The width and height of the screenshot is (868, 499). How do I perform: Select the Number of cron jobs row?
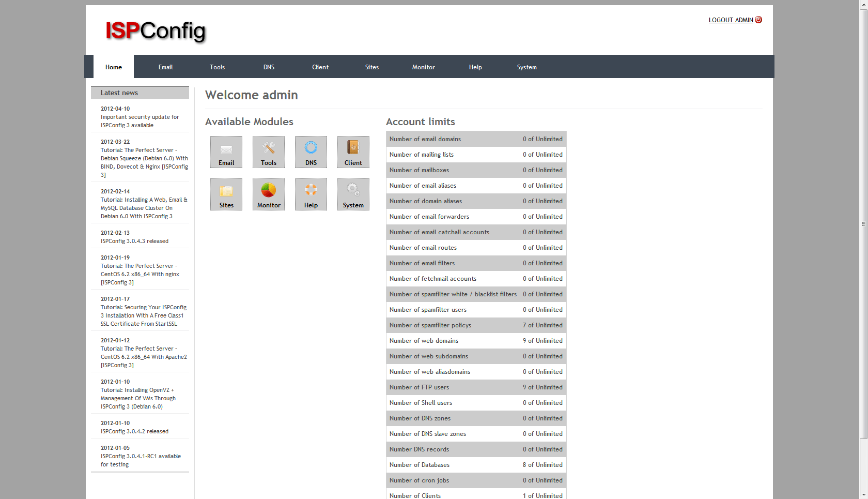(476, 480)
